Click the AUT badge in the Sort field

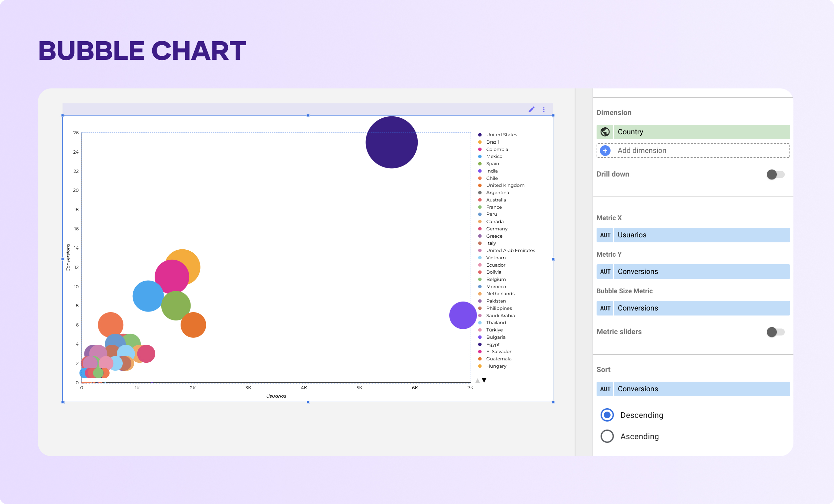point(605,389)
